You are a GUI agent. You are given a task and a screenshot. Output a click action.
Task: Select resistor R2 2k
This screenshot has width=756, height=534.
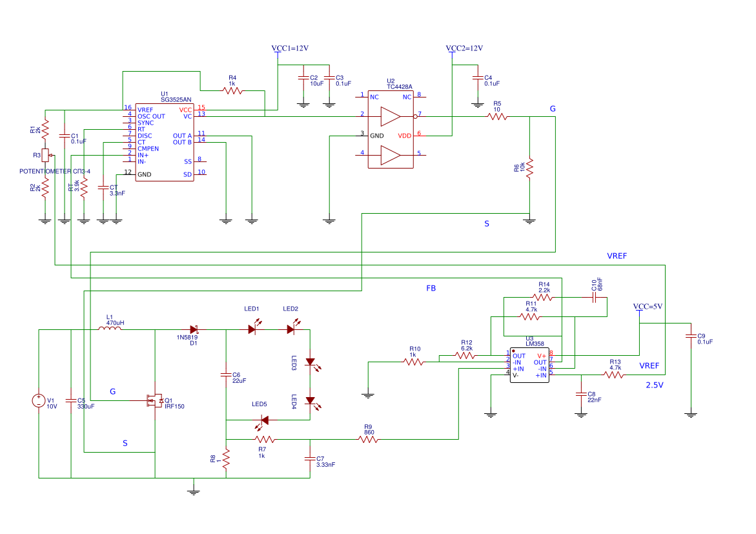45,188
